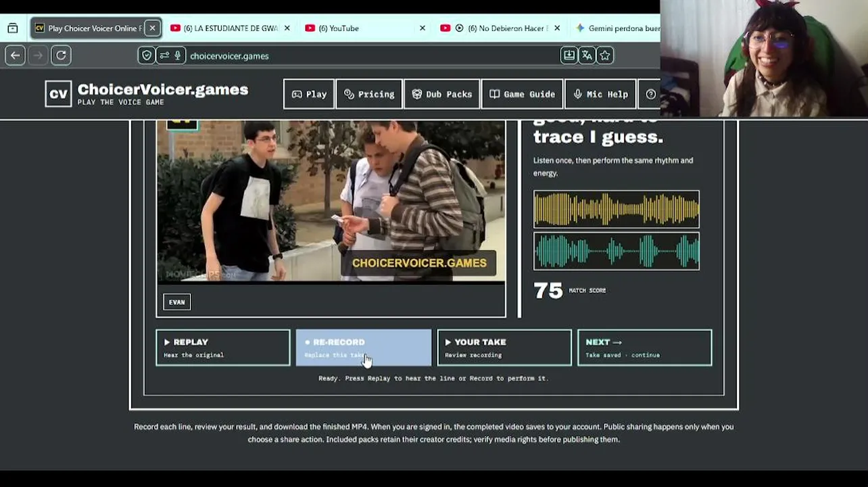Screen dimensions: 868x487
Task: Switch to the Gemini perdona tab
Action: click(615, 28)
